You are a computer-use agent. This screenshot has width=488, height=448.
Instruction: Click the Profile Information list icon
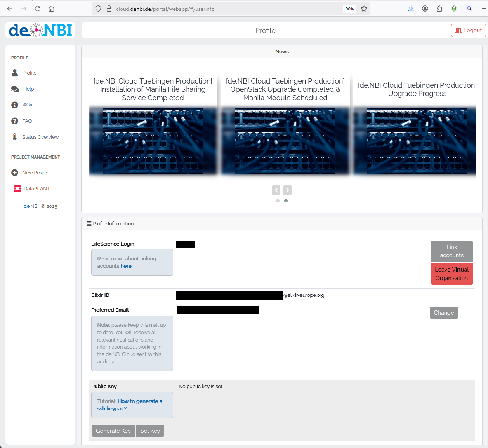click(x=89, y=223)
